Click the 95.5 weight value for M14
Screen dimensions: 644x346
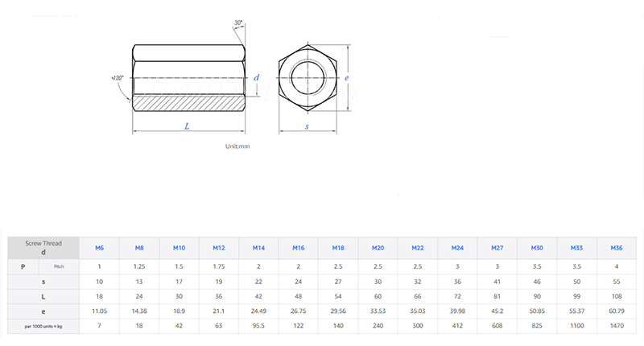point(258,327)
